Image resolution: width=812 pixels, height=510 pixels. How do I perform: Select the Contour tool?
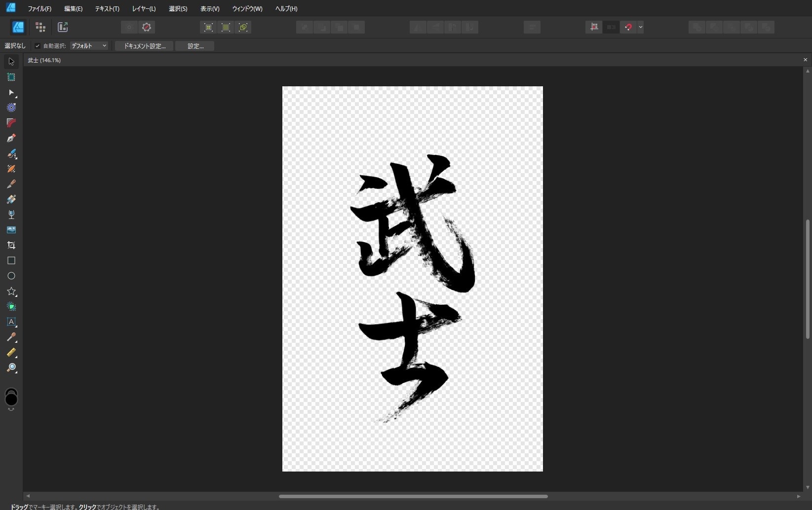[x=11, y=108]
